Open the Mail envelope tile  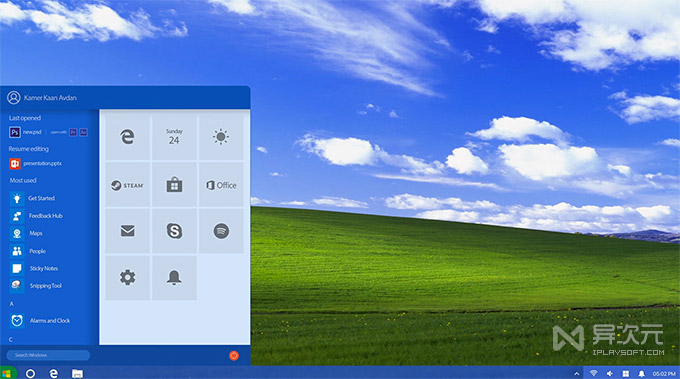coord(128,231)
